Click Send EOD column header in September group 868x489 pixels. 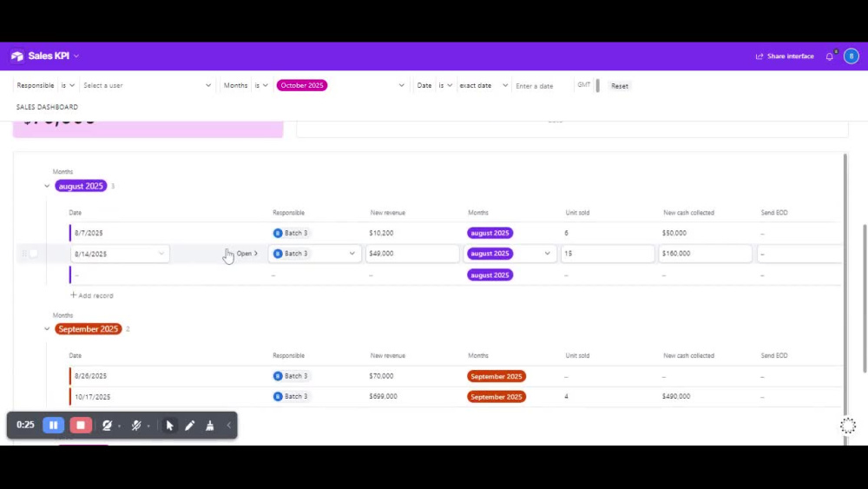774,355
